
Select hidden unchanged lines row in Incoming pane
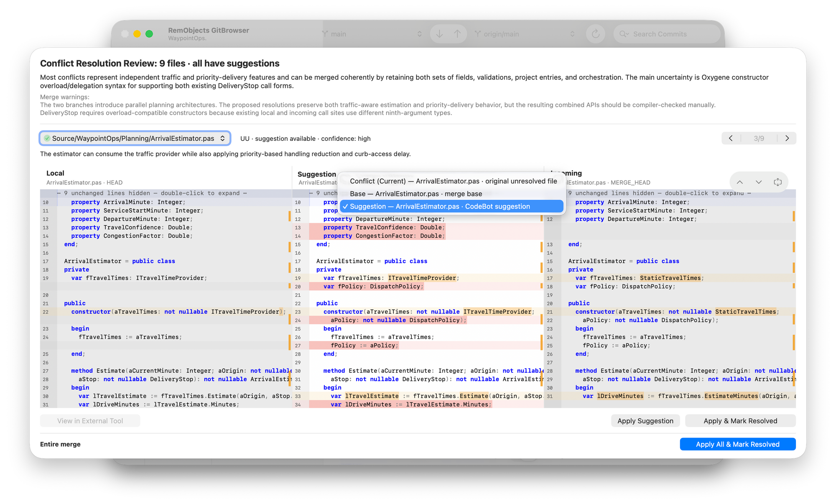coord(670,193)
